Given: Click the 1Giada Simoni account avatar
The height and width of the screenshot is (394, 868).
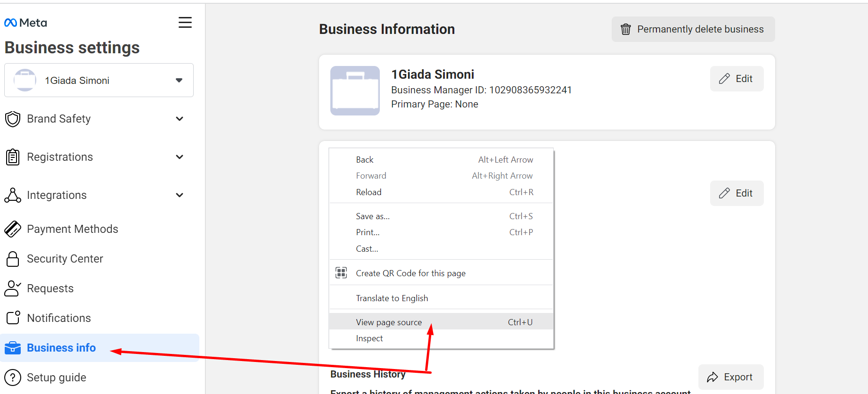Looking at the screenshot, I should (x=25, y=80).
